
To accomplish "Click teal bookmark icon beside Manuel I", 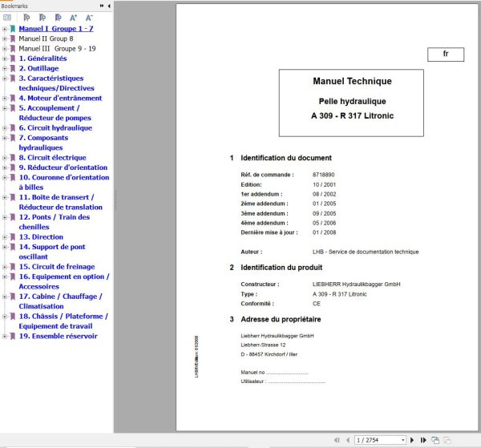I will (13, 29).
